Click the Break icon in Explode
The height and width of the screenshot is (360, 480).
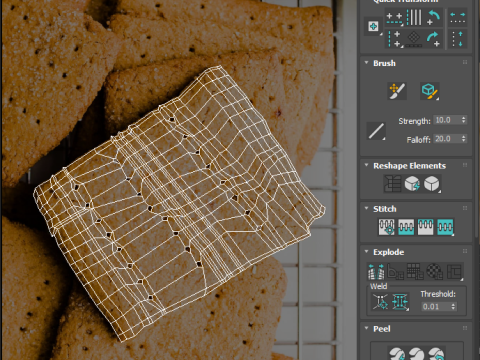click(376, 271)
